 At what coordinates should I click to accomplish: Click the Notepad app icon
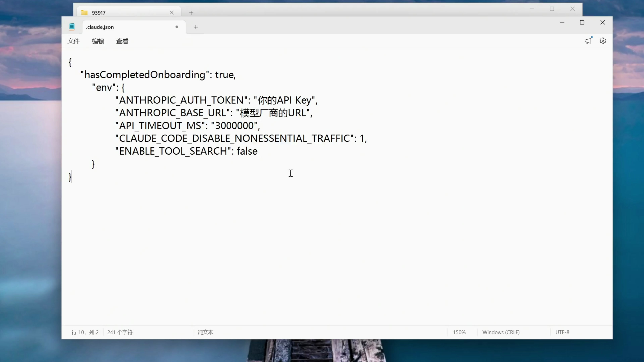pos(72,27)
